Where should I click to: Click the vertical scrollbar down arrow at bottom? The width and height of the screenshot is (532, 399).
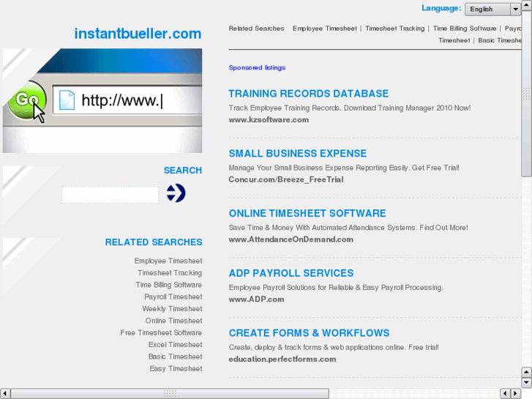coord(526,382)
